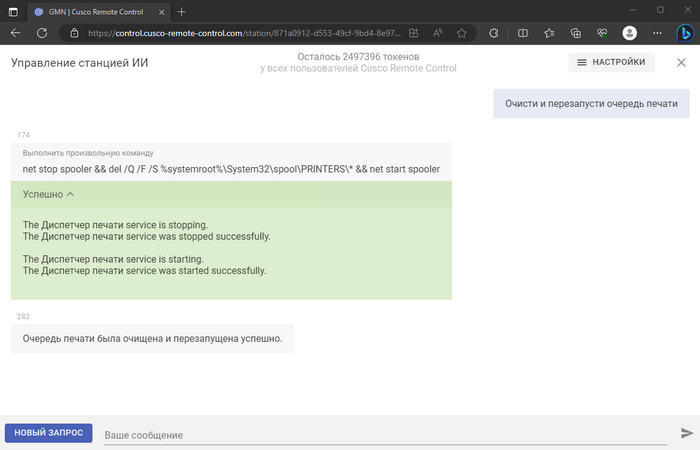
Task: Switch to the GMN Cusco Remote Control tab
Action: [x=95, y=10]
